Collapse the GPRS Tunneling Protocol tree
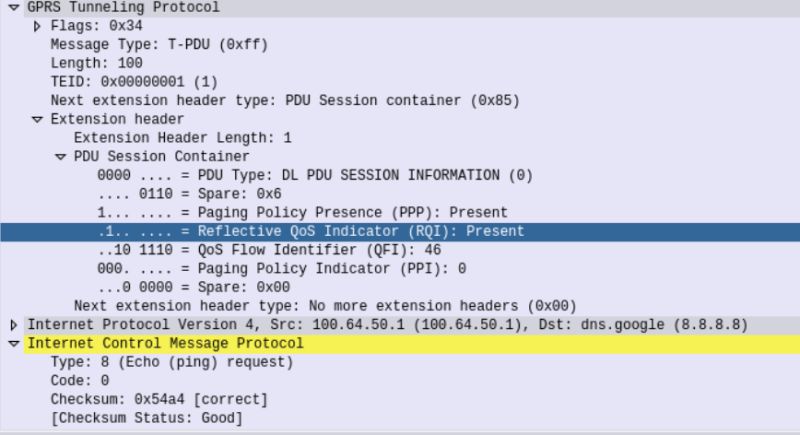 tap(14, 7)
